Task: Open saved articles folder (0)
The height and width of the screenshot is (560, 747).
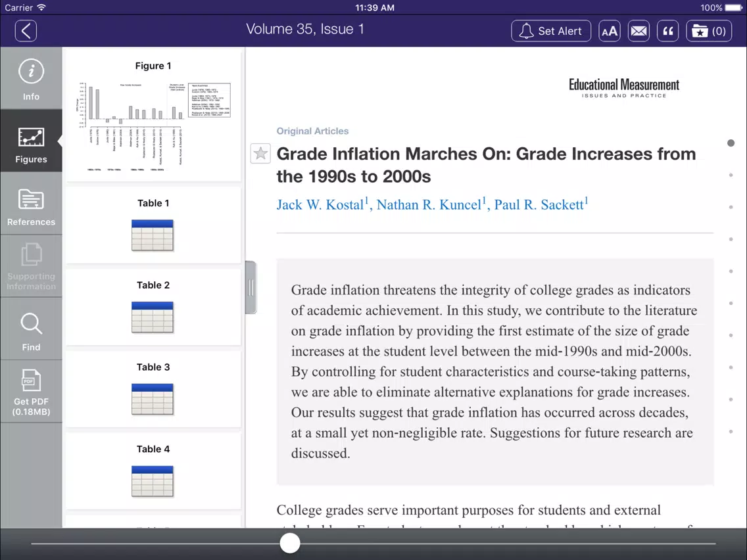Action: tap(708, 31)
